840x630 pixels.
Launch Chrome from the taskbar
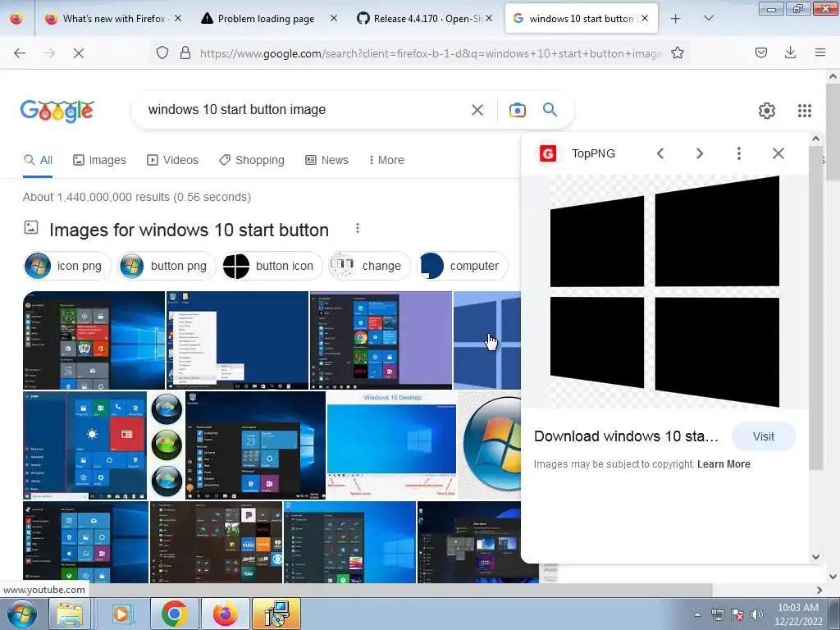174,614
